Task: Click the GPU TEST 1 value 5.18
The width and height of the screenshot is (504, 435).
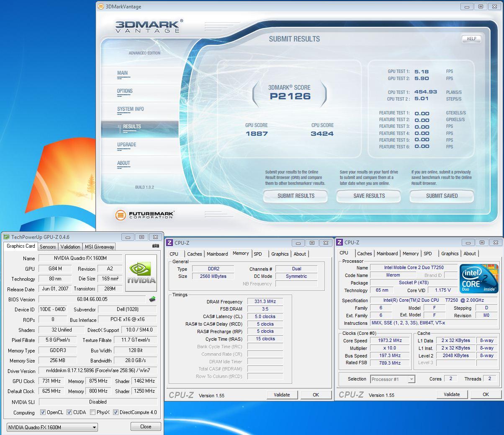Action: click(422, 71)
